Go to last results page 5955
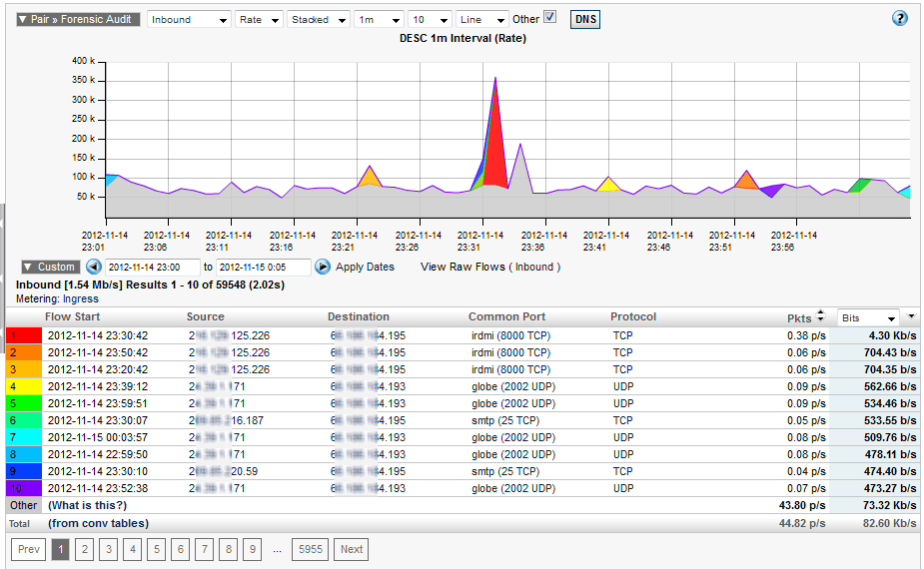This screenshot has height=569, width=924. point(310,550)
